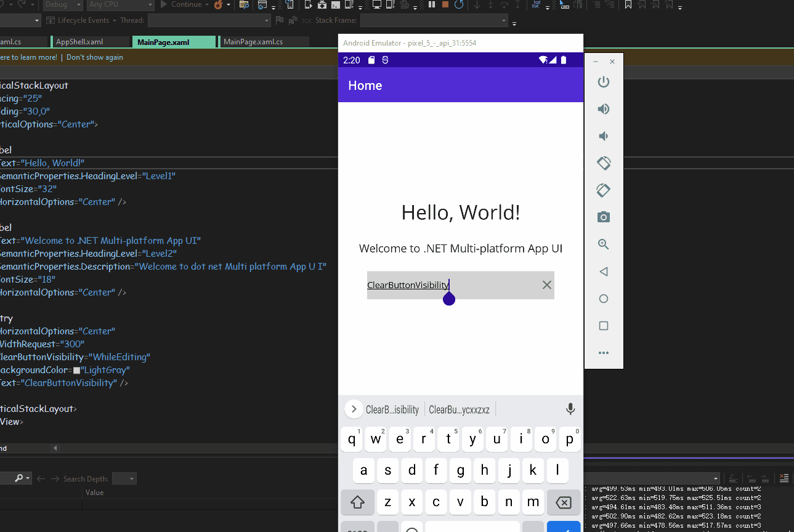Click the Continue debug button
Screen dimensions: 794x532
[185, 5]
